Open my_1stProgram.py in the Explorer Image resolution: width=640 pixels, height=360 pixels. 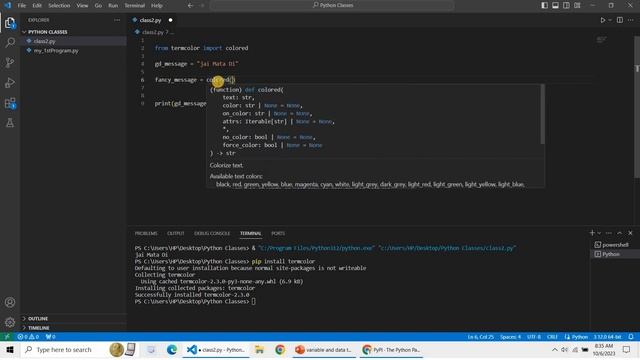click(73, 51)
